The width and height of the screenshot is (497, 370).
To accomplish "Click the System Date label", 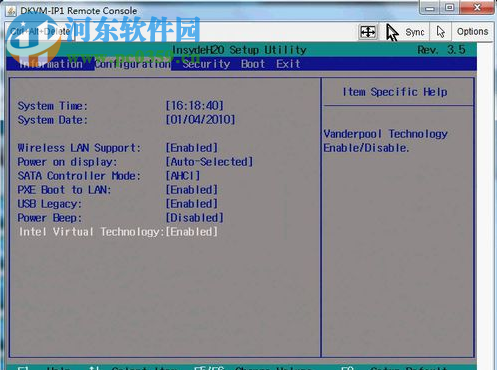I will click(53, 120).
